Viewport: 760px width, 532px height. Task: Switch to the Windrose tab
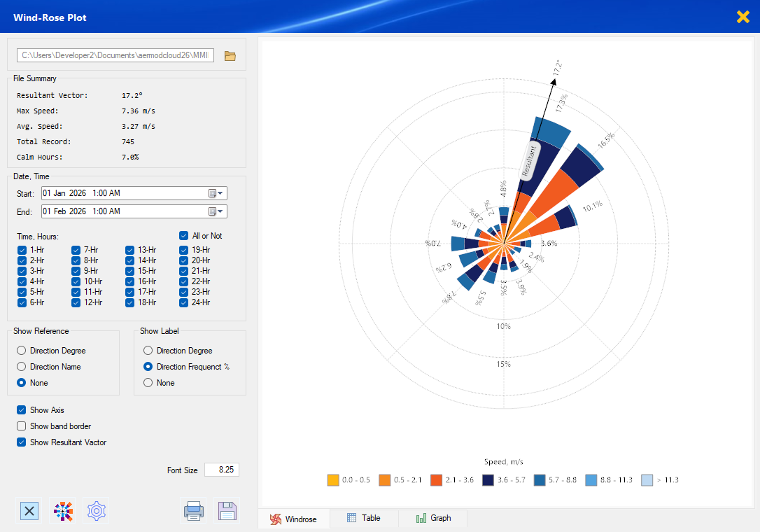point(294,519)
